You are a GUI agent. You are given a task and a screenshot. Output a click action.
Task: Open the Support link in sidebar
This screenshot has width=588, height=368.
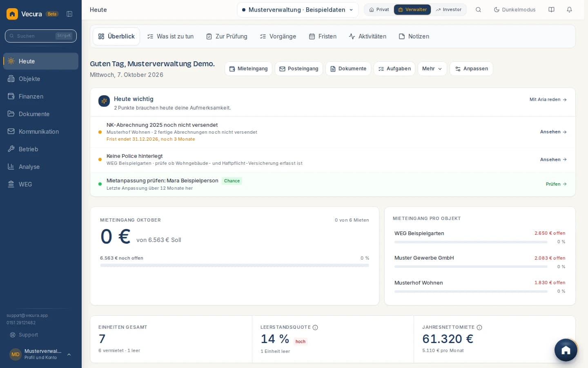(x=24, y=335)
